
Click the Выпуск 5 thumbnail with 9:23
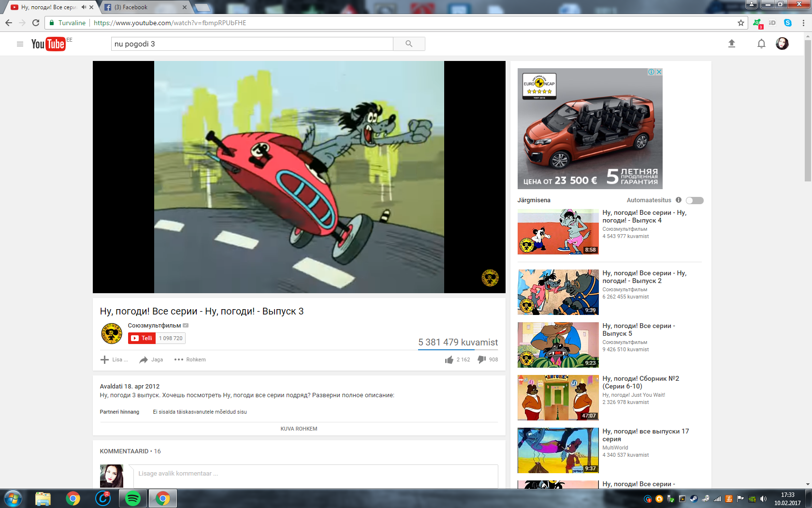click(x=558, y=345)
